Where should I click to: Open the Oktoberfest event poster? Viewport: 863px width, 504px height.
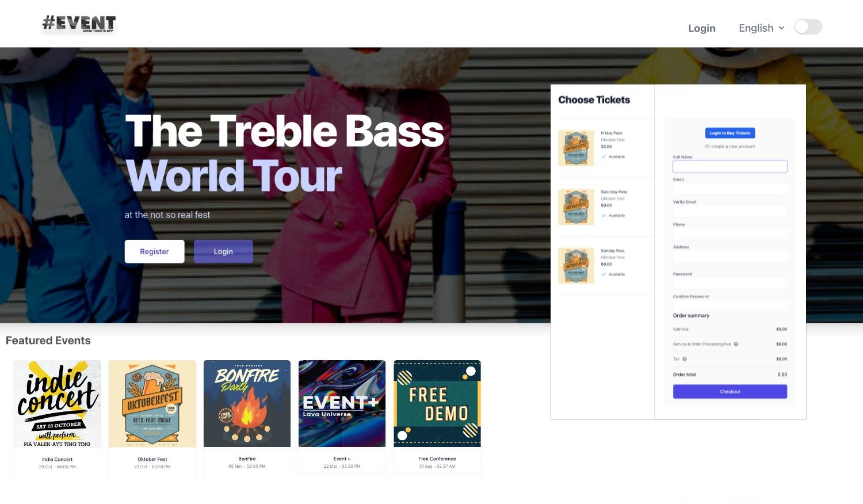click(152, 404)
